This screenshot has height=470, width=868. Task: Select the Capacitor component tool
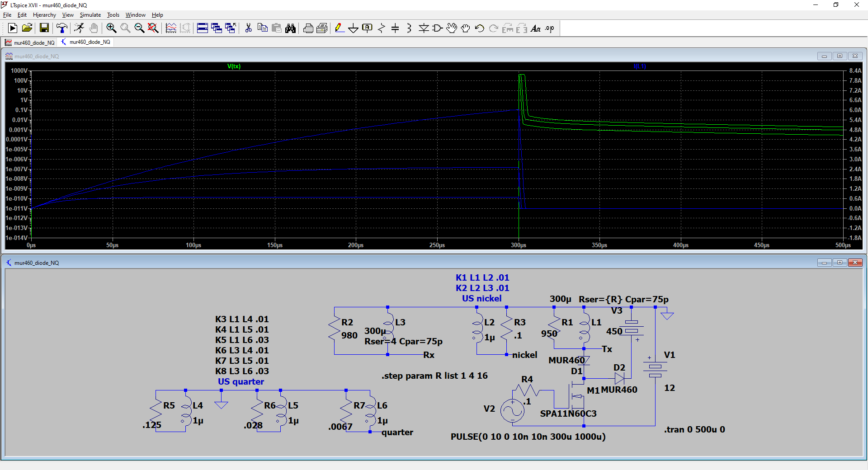click(395, 28)
